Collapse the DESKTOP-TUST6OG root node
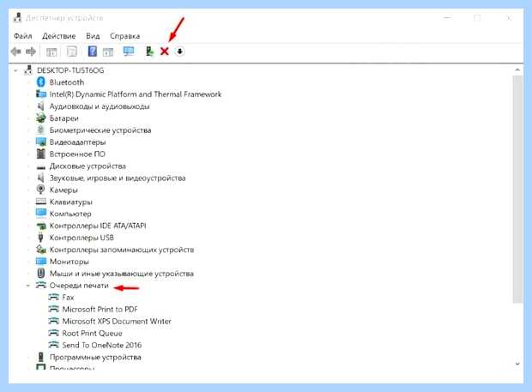The image size is (532, 392). pyautogui.click(x=15, y=70)
